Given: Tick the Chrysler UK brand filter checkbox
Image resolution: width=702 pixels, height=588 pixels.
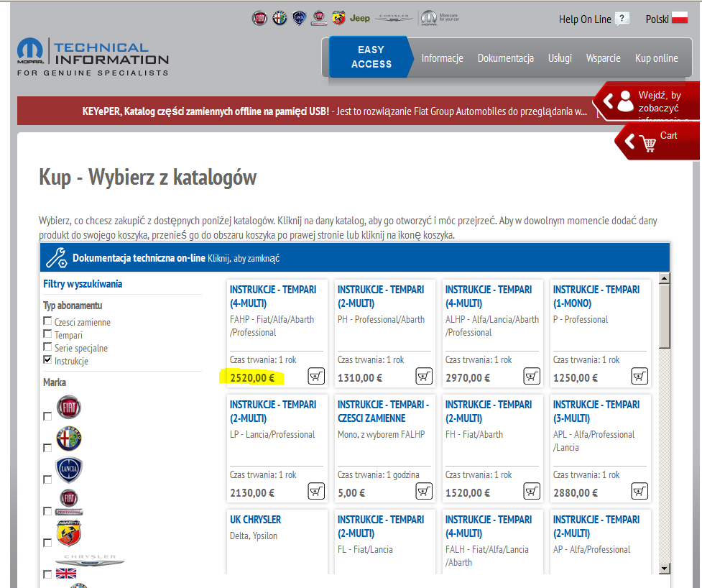Looking at the screenshot, I should coord(47,574).
